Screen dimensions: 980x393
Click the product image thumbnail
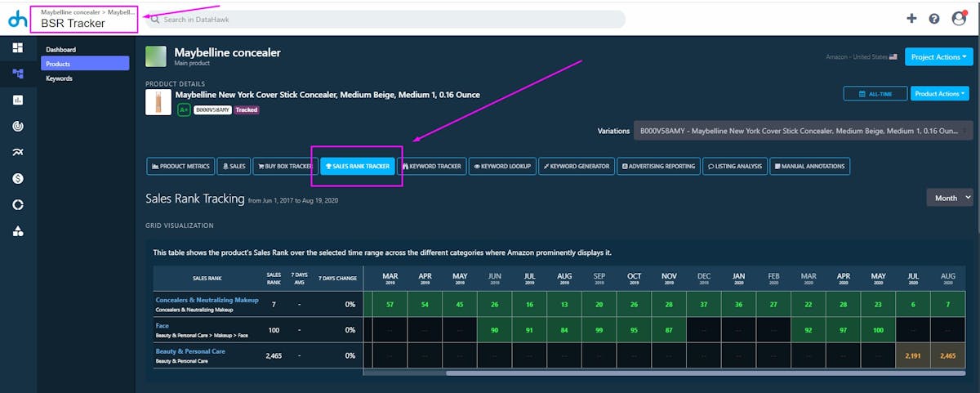click(158, 102)
